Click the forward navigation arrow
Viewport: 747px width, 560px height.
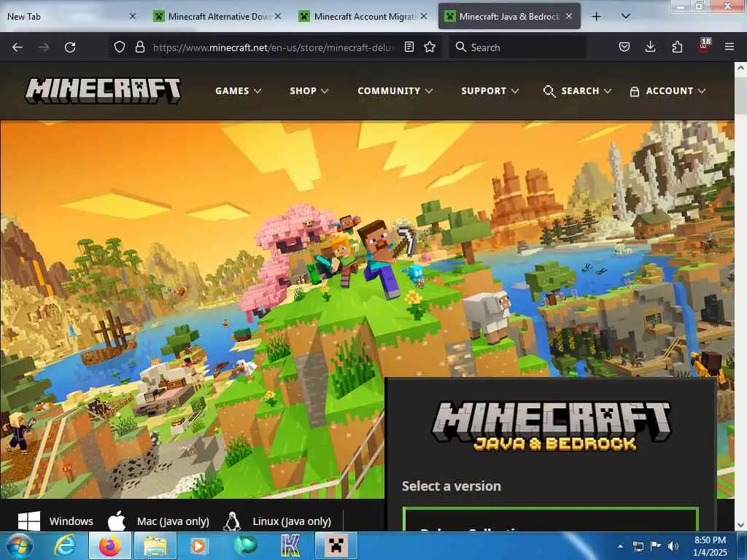pyautogui.click(x=44, y=47)
